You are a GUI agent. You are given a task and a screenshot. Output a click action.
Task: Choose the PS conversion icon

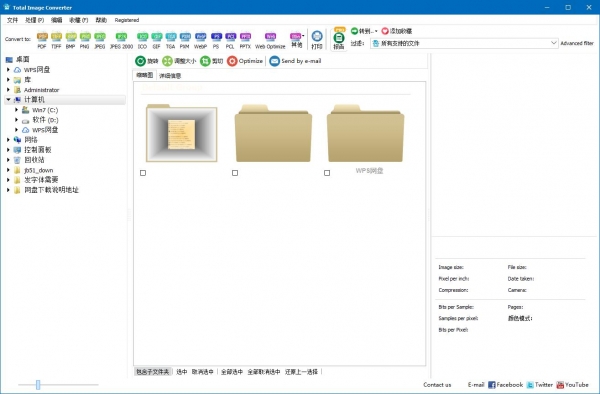click(x=216, y=40)
